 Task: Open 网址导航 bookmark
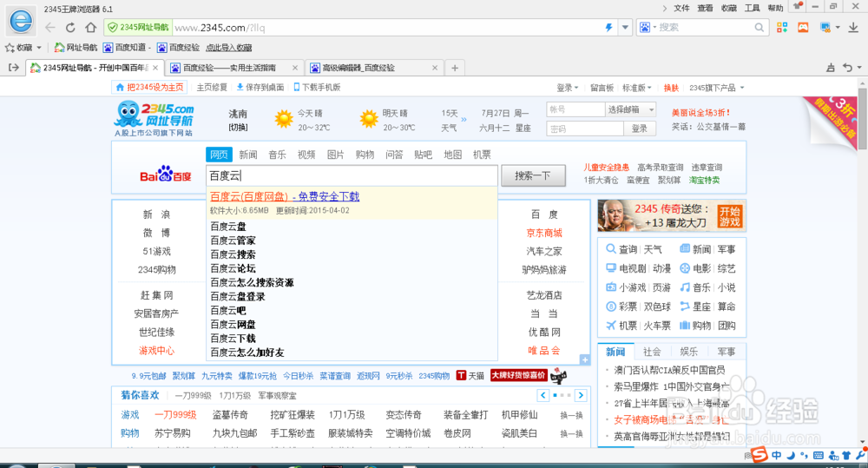76,48
